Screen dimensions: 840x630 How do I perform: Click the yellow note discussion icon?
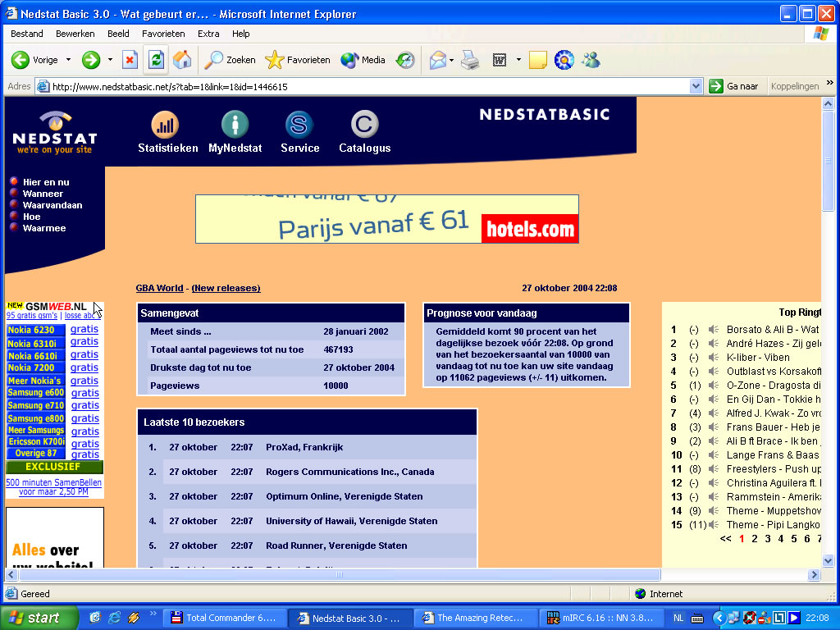pyautogui.click(x=537, y=60)
